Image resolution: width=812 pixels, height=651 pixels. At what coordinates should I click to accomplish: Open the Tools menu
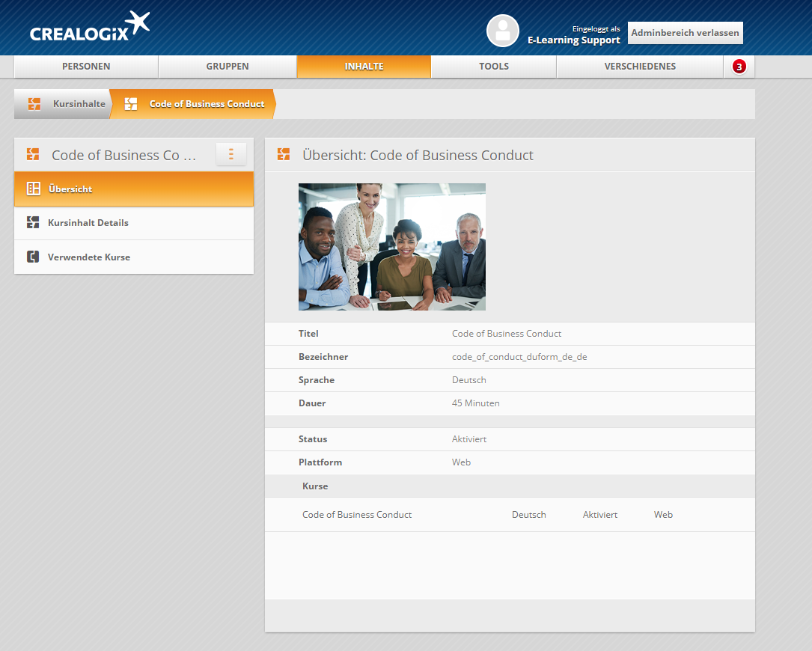click(494, 67)
